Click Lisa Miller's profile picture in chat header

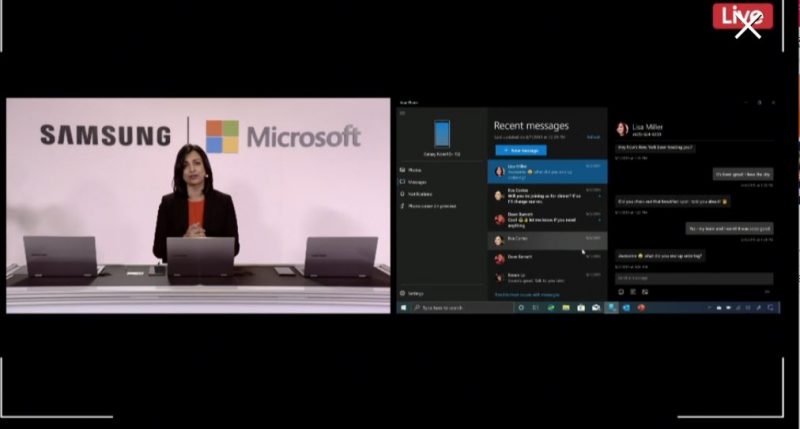622,130
